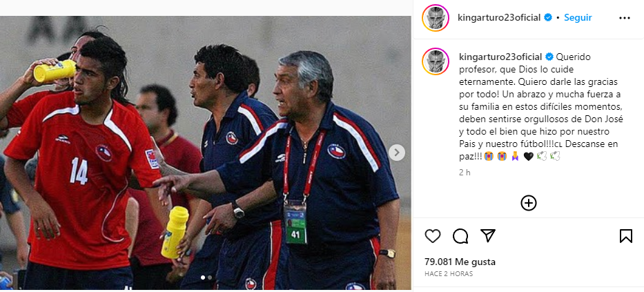Open the kingarturo23oficial username in the header
Image resolution: width=644 pixels, height=292 pixels.
coord(498,18)
